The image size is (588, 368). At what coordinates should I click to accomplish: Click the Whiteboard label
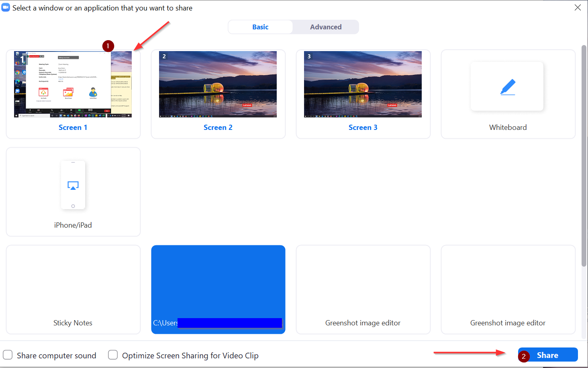(x=508, y=127)
